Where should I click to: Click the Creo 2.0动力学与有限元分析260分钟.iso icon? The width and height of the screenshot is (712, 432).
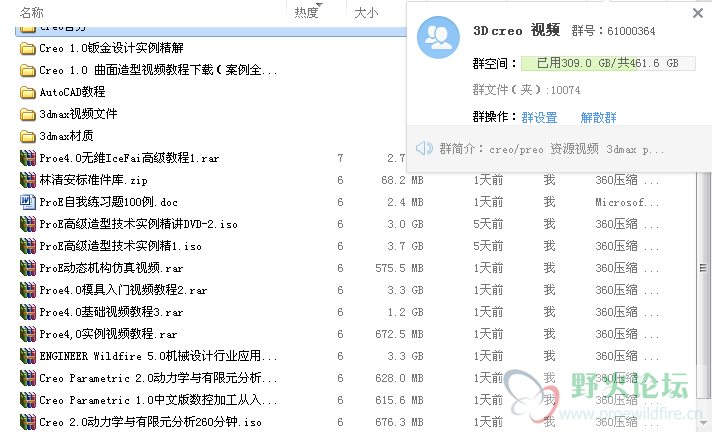tap(28, 422)
